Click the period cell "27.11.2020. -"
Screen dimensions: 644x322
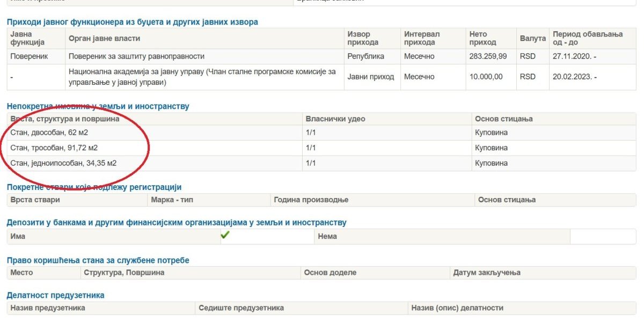pyautogui.click(x=574, y=56)
